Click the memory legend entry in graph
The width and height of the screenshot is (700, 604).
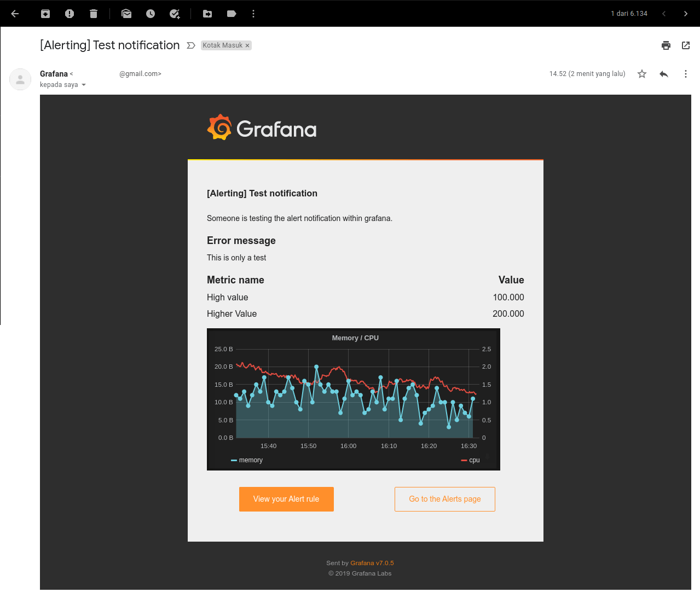point(247,460)
